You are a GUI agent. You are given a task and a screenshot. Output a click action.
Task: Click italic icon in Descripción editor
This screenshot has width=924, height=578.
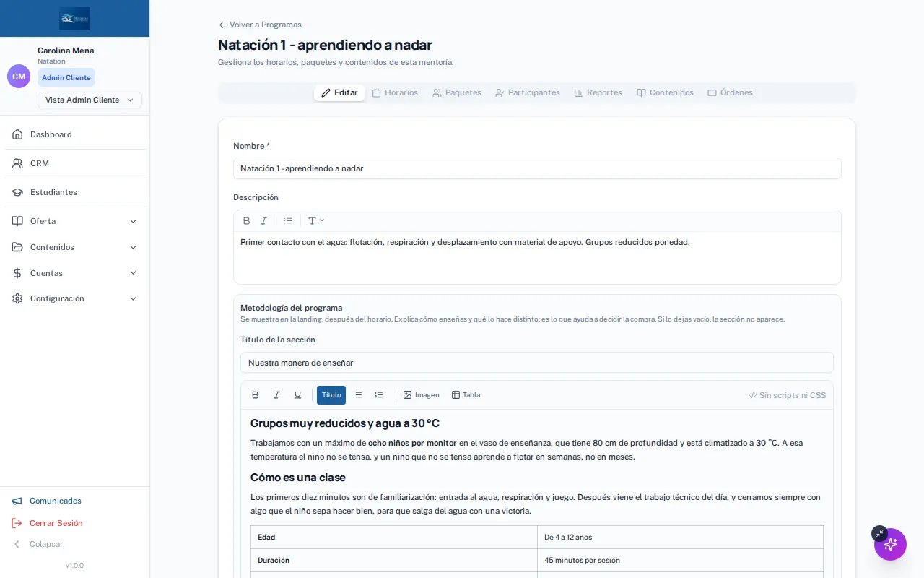coord(264,221)
